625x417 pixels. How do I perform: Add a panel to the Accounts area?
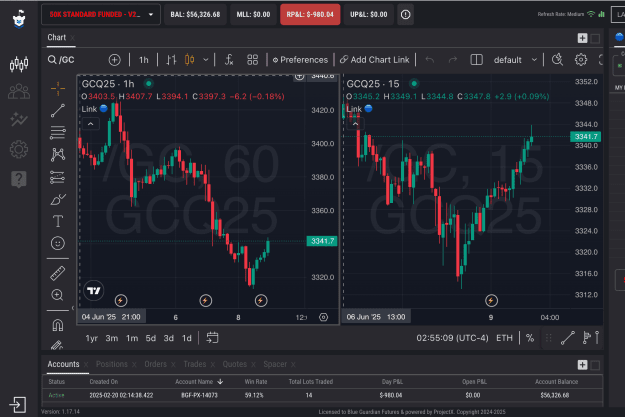[x=582, y=365]
